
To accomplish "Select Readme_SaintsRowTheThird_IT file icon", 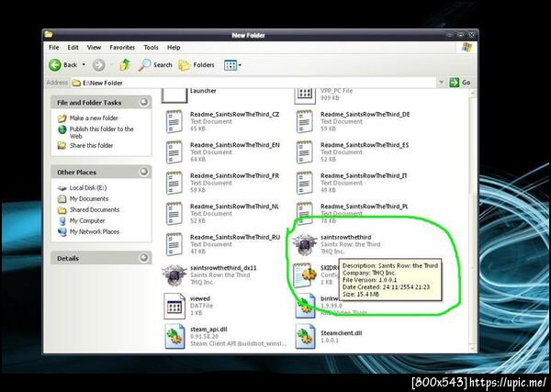I will (305, 183).
